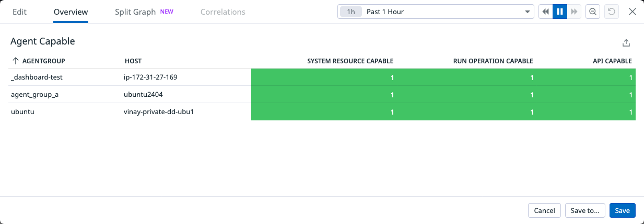Image resolution: width=644 pixels, height=224 pixels.
Task: Rewind the time frame backward
Action: coord(546,12)
